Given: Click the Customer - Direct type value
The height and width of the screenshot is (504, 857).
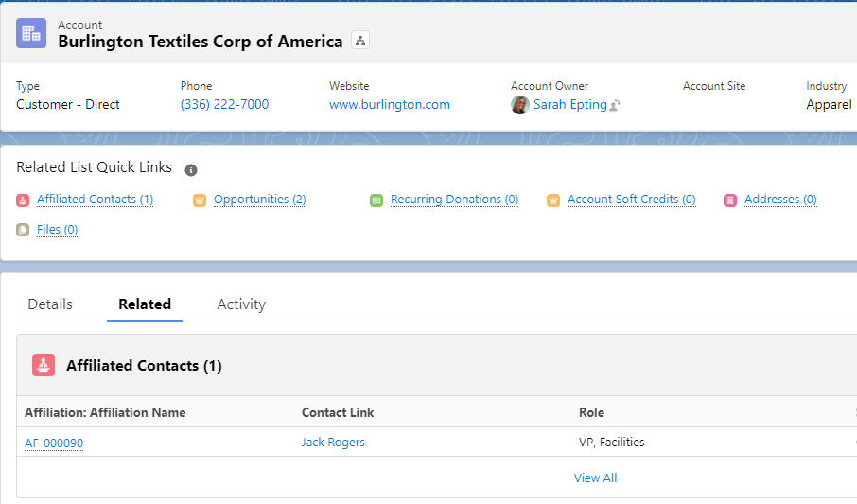Looking at the screenshot, I should [68, 104].
